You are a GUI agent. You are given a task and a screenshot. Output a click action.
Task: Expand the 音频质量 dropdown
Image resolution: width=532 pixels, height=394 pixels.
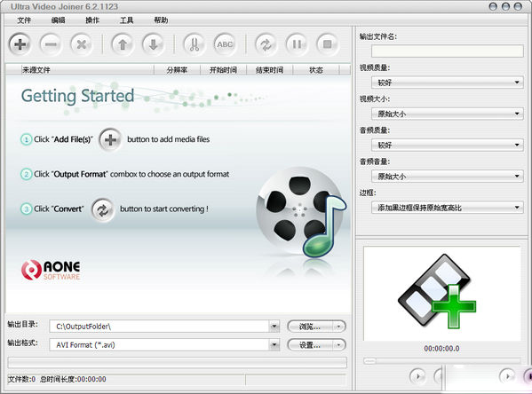click(x=517, y=146)
